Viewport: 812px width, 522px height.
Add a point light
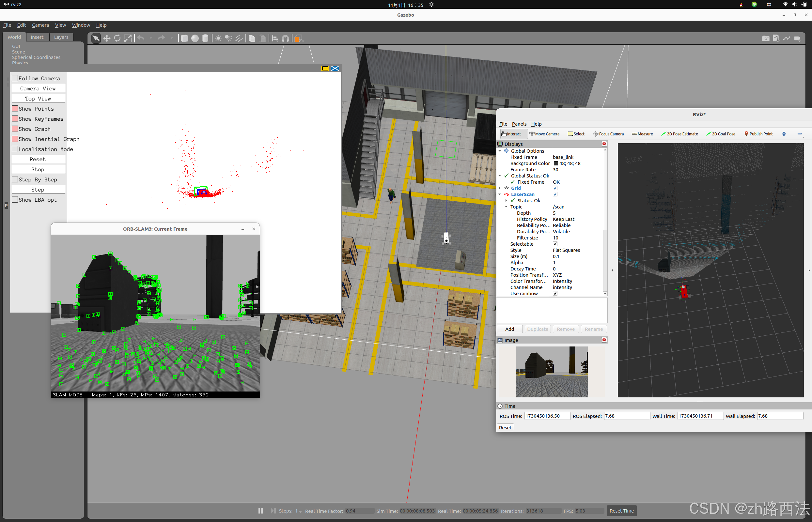coord(218,38)
